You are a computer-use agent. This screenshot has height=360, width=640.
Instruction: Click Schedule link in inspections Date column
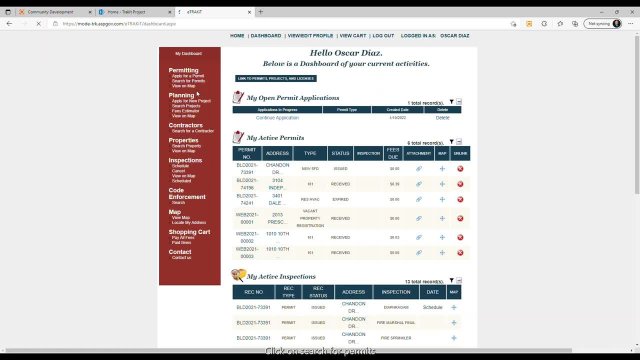pyautogui.click(x=432, y=307)
